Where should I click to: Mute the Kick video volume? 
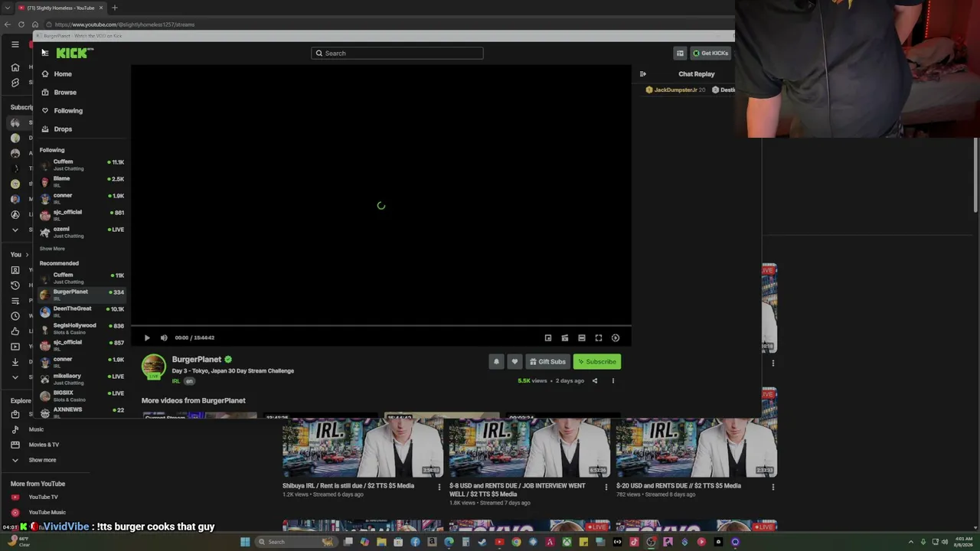point(164,337)
